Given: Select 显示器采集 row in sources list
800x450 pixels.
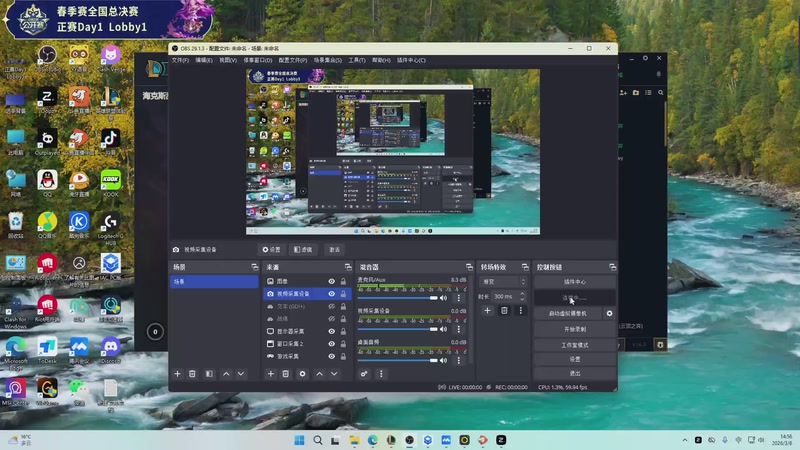Looking at the screenshot, I should click(x=307, y=331).
